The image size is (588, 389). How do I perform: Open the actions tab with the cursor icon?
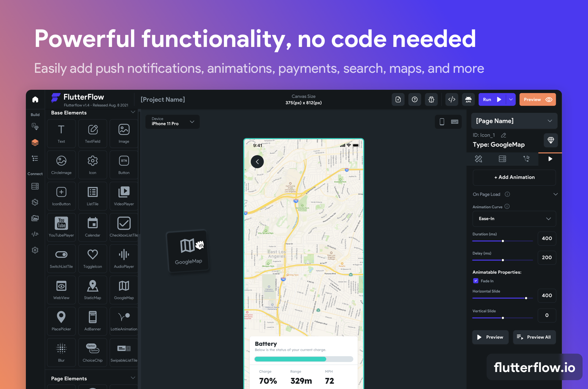coord(527,158)
